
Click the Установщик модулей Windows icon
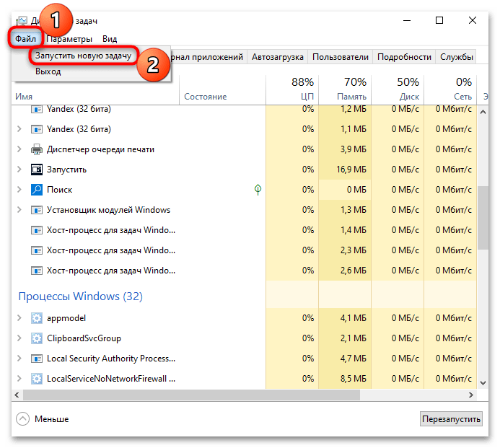(x=37, y=210)
